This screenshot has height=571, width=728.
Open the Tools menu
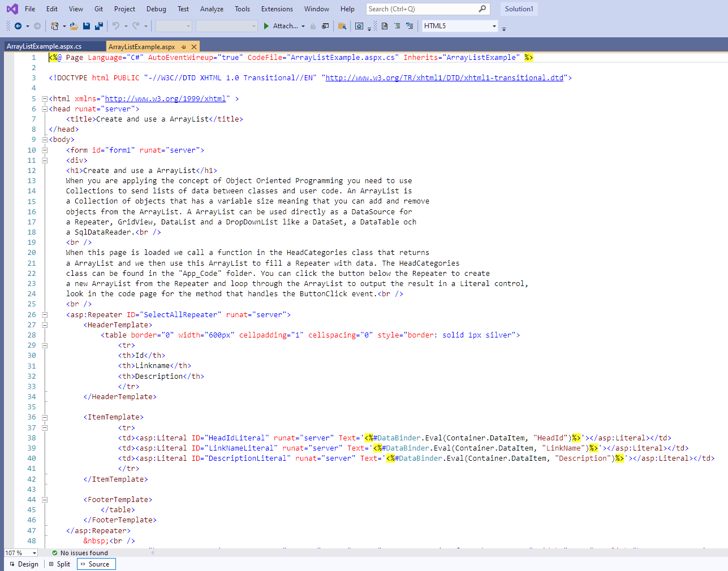click(242, 9)
